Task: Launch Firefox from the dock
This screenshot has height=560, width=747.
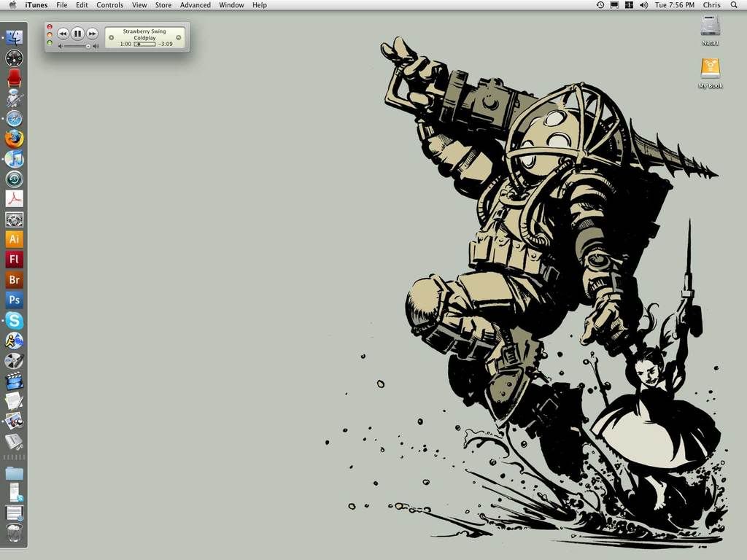Action: coord(15,139)
